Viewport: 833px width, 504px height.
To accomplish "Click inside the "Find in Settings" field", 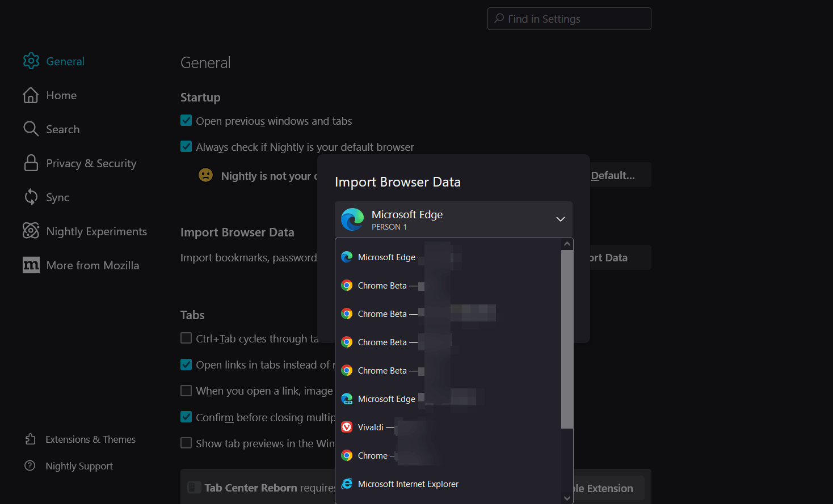I will pyautogui.click(x=569, y=19).
